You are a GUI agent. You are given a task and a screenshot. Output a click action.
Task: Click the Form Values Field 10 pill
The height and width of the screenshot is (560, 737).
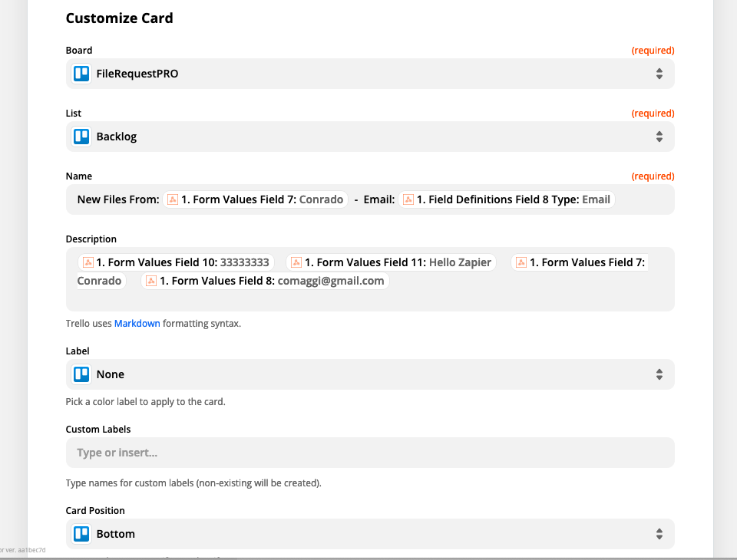click(x=176, y=262)
